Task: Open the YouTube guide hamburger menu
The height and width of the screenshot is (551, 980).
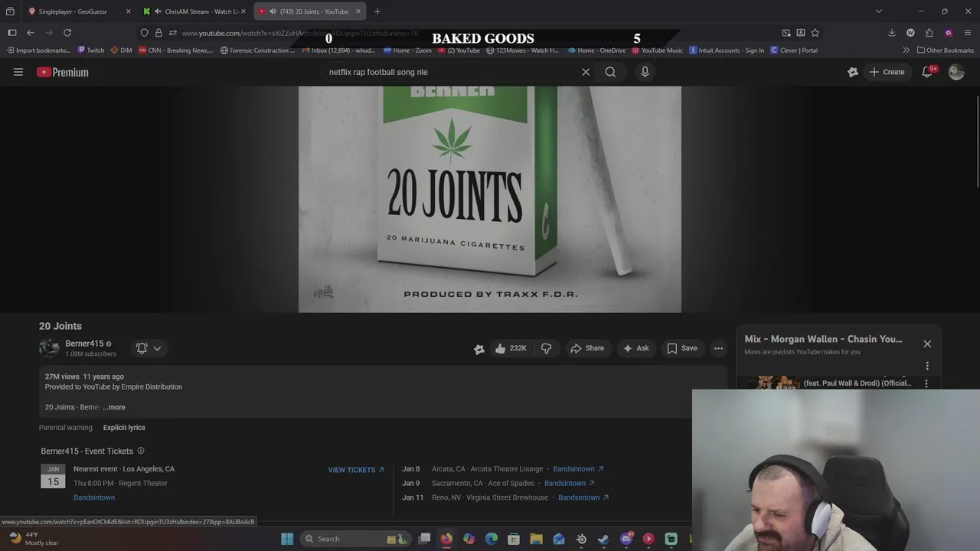Action: [18, 72]
